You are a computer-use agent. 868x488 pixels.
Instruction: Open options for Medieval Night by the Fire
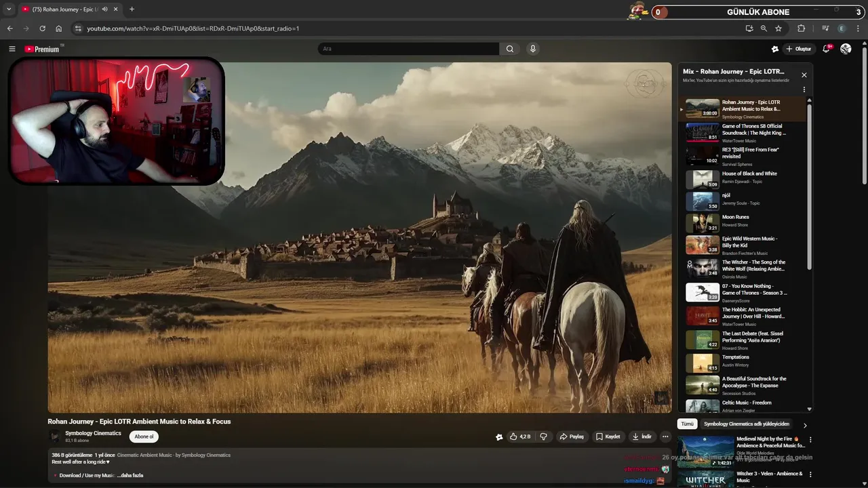coord(810,440)
